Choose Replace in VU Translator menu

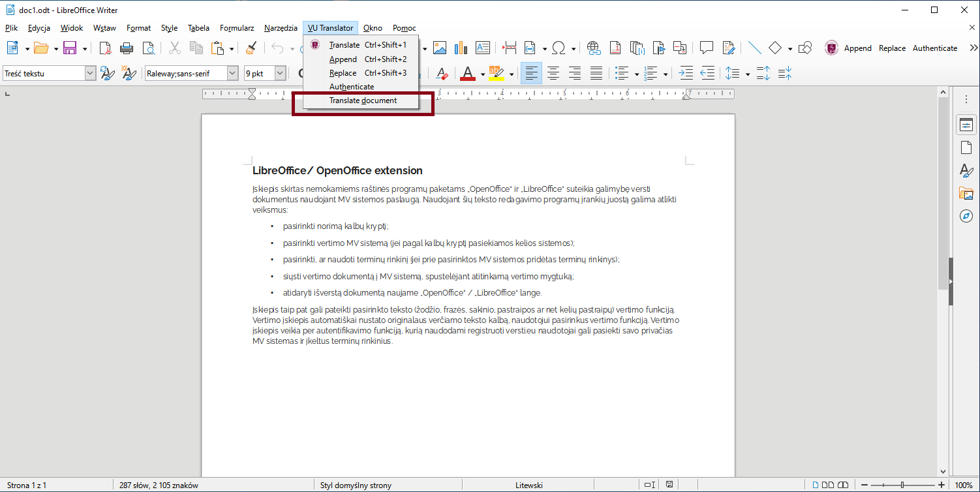pos(361,73)
